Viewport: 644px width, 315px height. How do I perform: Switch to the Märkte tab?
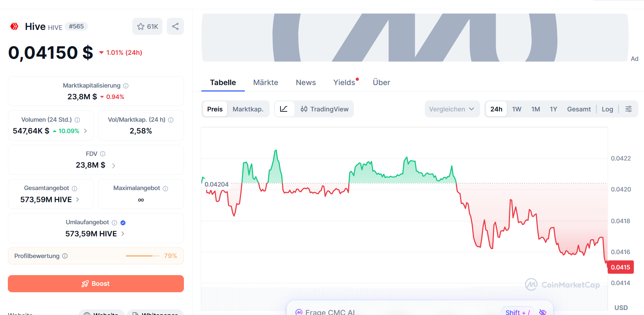pos(266,83)
